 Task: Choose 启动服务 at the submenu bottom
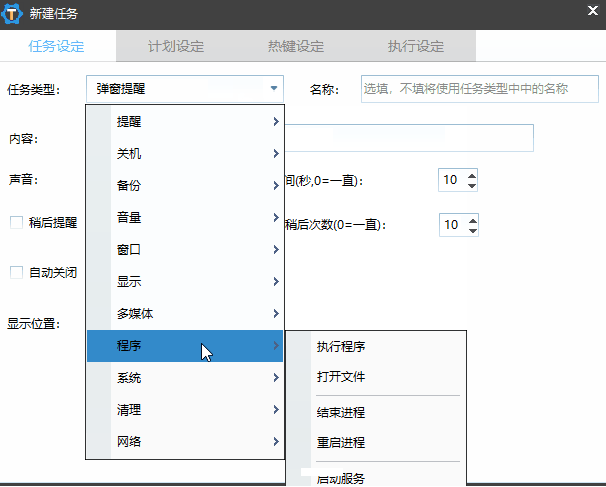pyautogui.click(x=376, y=478)
